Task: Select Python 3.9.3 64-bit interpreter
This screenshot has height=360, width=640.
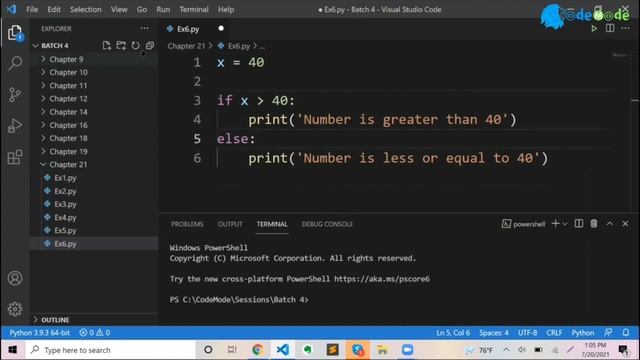Action: 40,333
